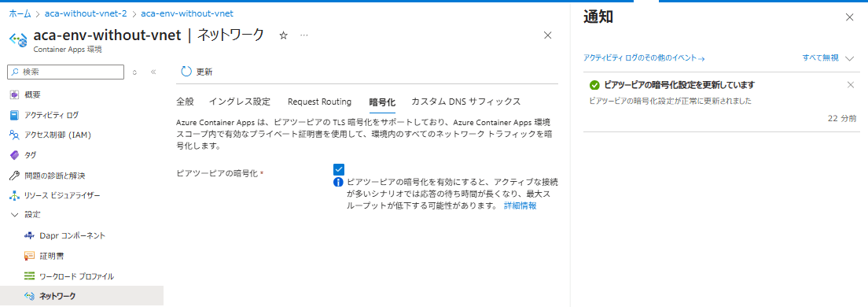Click the purple tag icon
Viewport: 868px width, 307px height.
14,155
